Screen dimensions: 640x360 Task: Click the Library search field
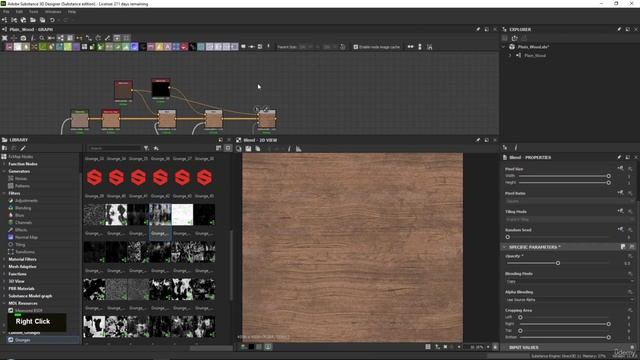114,148
